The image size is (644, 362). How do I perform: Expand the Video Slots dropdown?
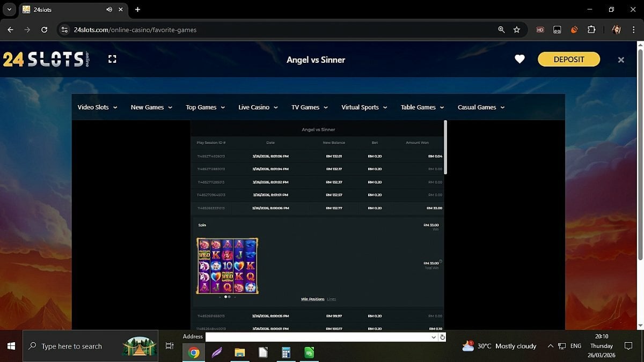[x=97, y=107]
